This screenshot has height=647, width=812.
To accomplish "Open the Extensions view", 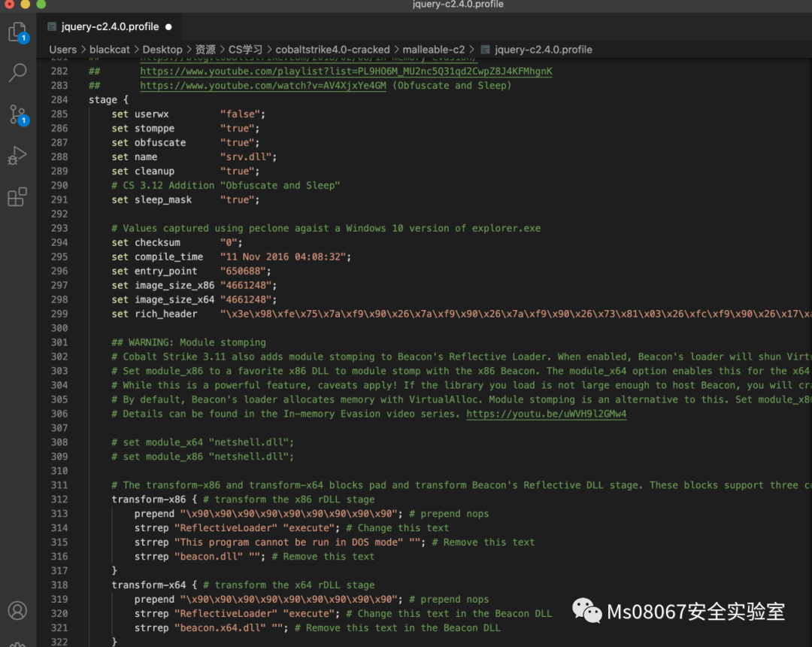I will (17, 197).
